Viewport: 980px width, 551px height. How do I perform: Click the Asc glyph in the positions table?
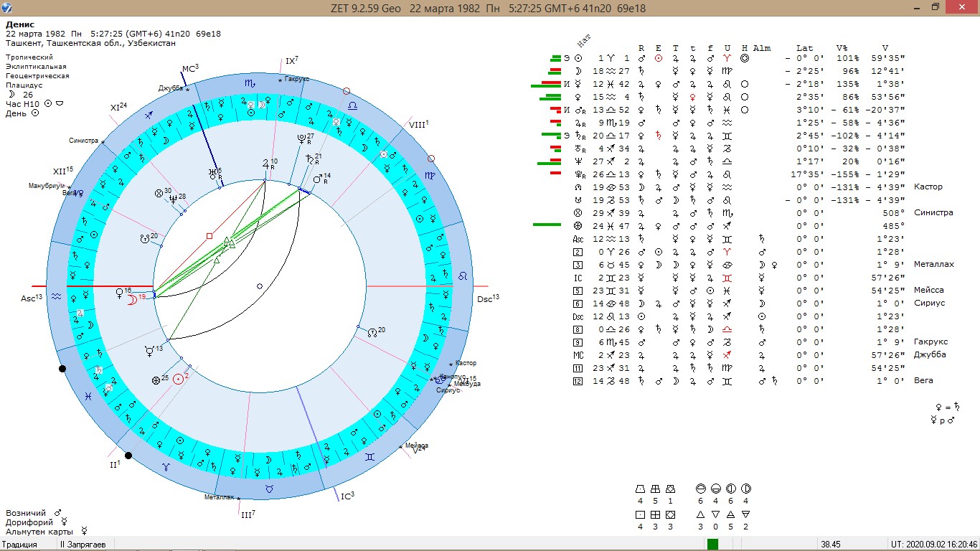(578, 239)
